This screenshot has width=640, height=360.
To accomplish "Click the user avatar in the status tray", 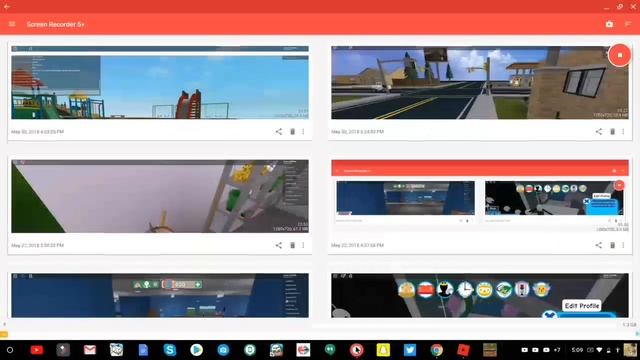I will 630,350.
